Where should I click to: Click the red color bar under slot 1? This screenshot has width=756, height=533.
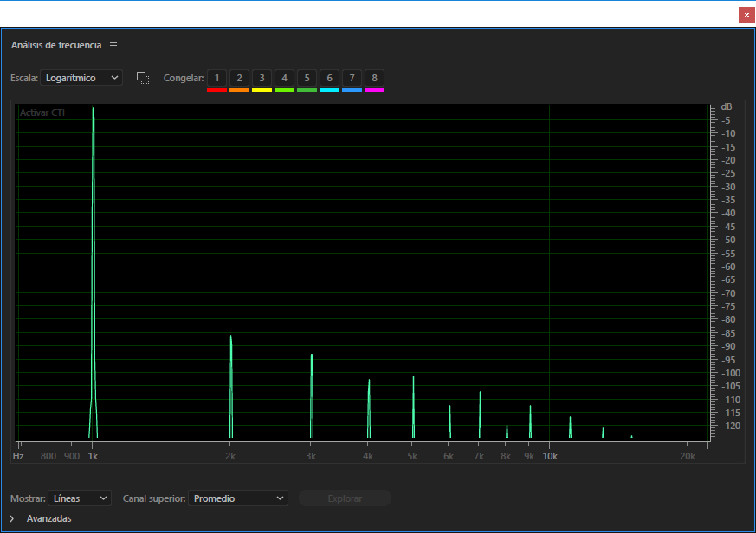click(217, 90)
